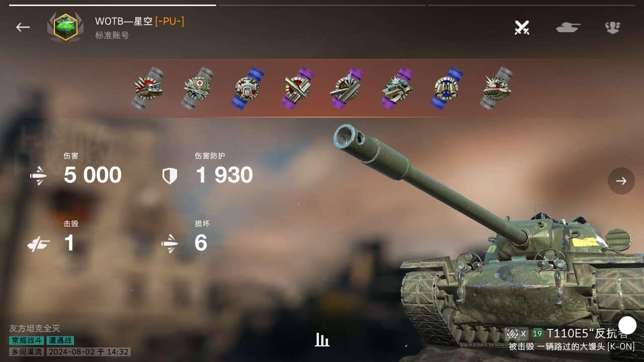Click player name WOTB—星空 [-PU-]
This screenshot has height=362, width=644.
pos(139,21)
